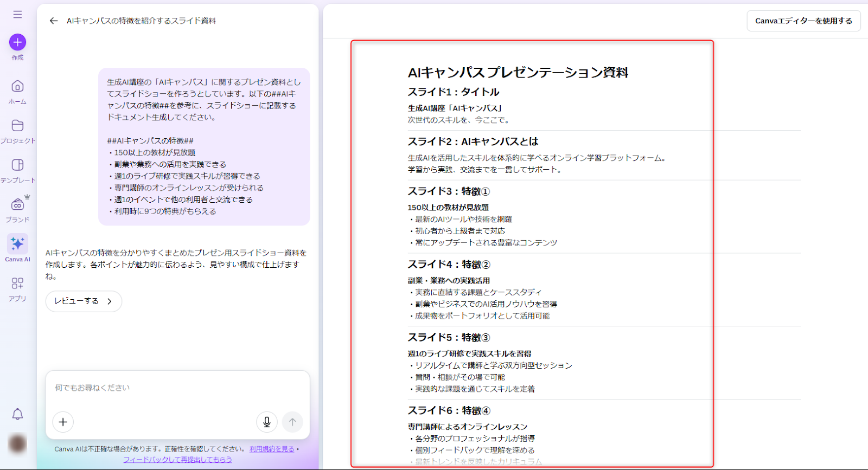Click the plus attachment button in chat box

[63, 422]
